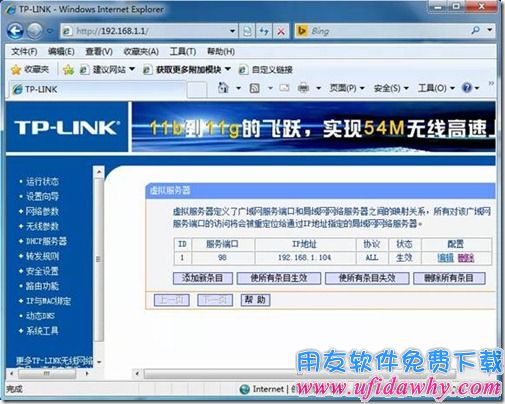Expand 转发规则 in the sidebar
Screen dimensions: 505x404
[42, 256]
